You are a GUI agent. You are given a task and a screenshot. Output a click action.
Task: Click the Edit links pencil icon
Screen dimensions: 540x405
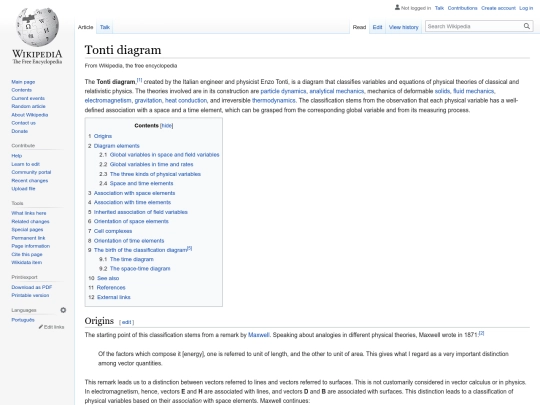(41, 327)
